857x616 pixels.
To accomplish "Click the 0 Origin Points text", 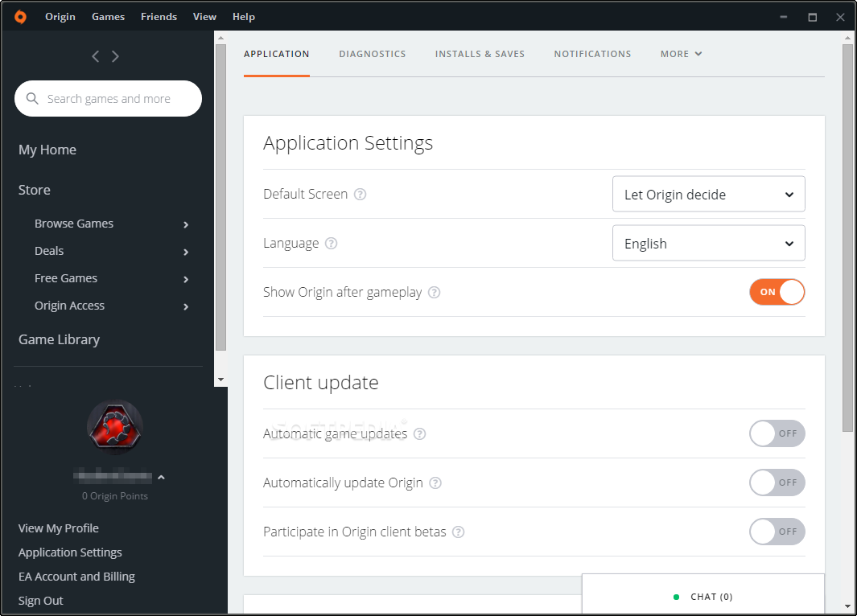I will [x=115, y=496].
